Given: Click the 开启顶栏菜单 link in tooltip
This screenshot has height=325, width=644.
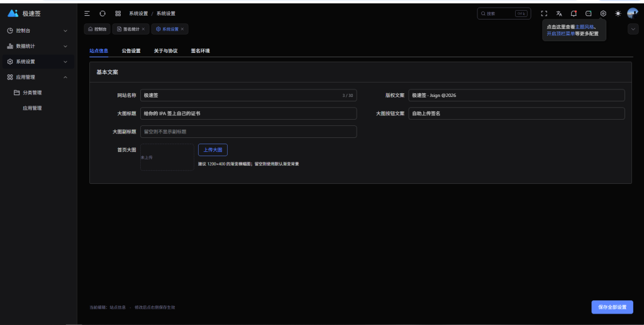Looking at the screenshot, I should (x=560, y=34).
